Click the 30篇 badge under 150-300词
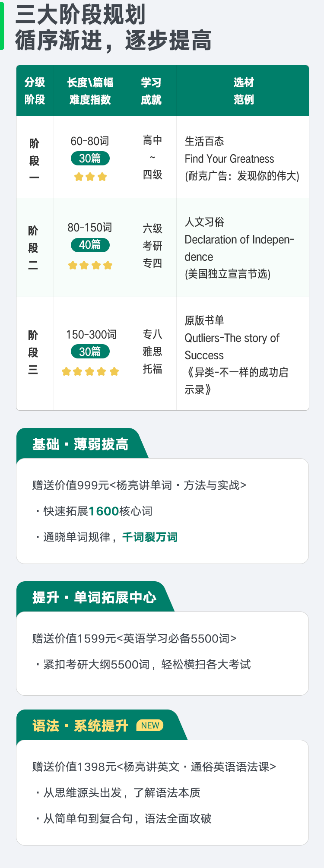Screen dimensions: 324x868 point(90,352)
